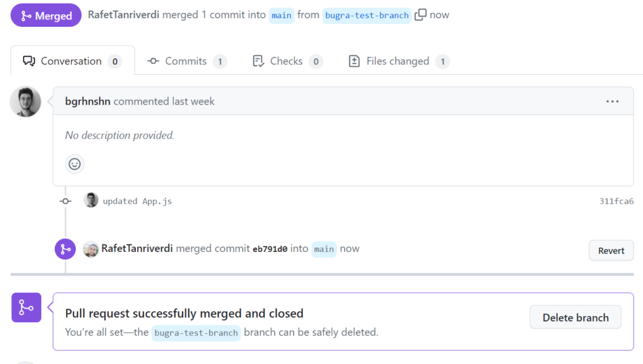Click the commit node icon on timeline
This screenshot has height=364, width=643.
[x=65, y=201]
